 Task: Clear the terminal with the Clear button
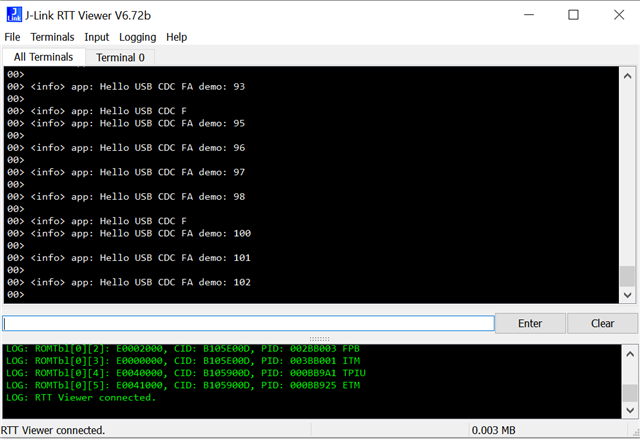pos(602,324)
